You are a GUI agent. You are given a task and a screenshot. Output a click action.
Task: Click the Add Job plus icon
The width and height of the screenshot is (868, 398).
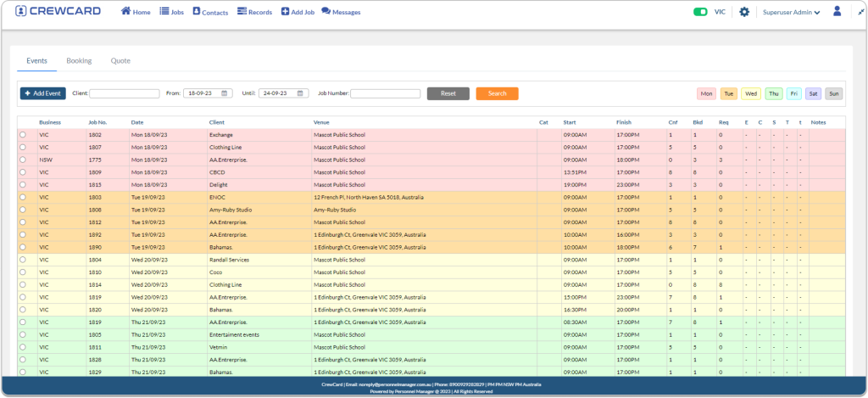pyautogui.click(x=285, y=12)
